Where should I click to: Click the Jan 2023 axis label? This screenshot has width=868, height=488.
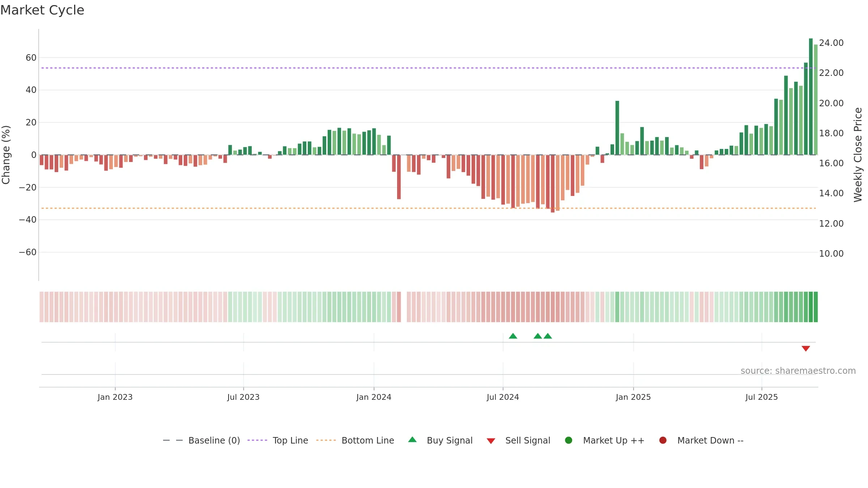115,397
